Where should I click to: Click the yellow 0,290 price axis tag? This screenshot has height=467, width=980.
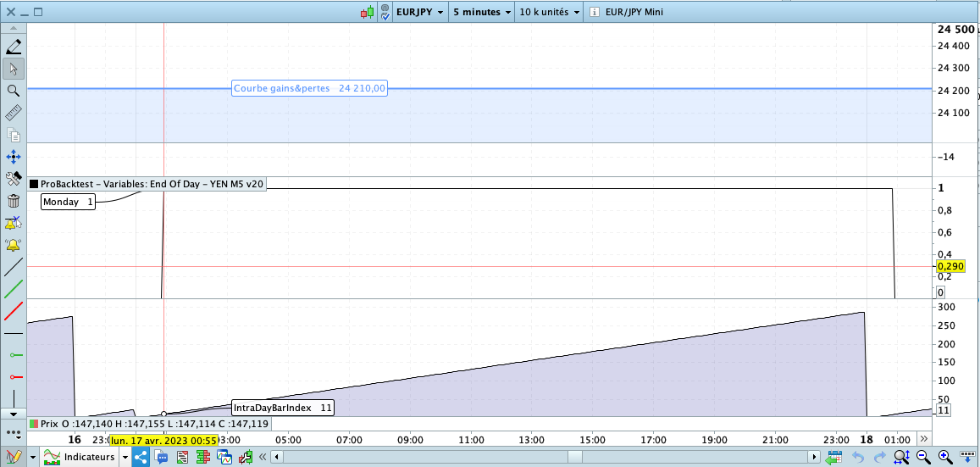coord(950,266)
